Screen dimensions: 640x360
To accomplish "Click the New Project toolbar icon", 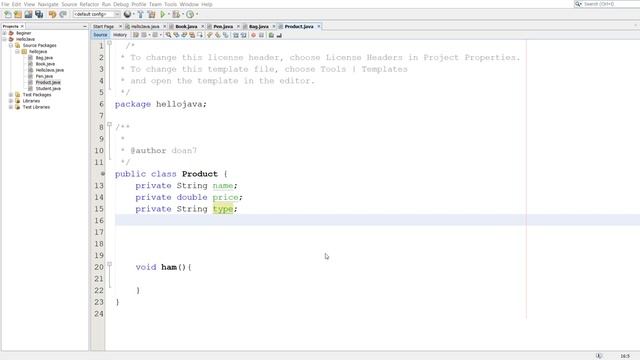I will (18, 14).
